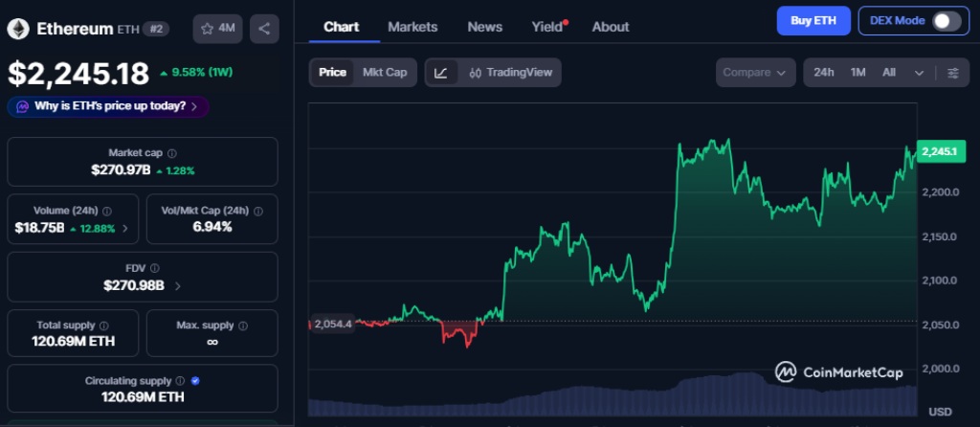Open the Markets tab

412,27
